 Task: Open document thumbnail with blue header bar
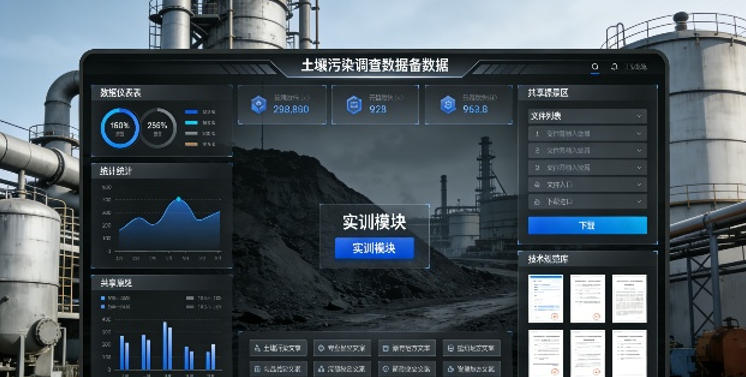[545, 298]
